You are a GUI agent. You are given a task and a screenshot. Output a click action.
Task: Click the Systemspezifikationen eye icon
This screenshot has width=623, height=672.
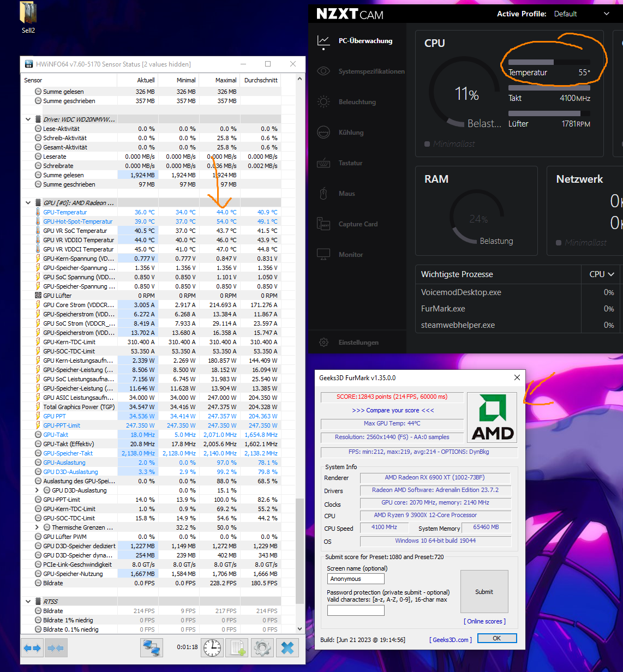(x=324, y=71)
